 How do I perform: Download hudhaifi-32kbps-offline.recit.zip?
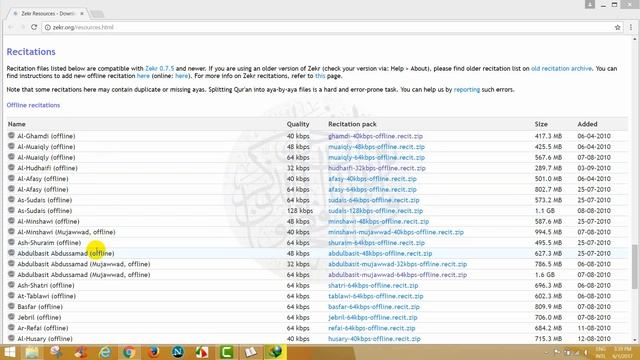coord(377,168)
